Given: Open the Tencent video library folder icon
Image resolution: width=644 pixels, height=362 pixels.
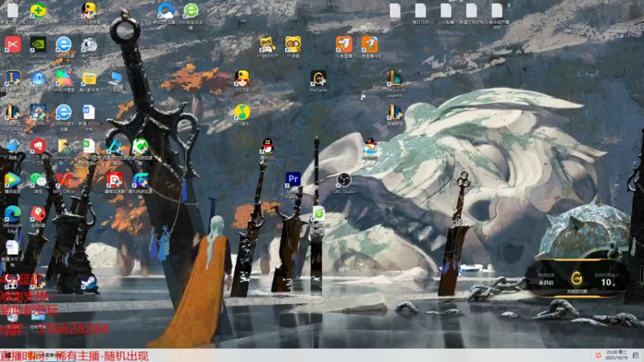Looking at the screenshot, I should (89, 78).
